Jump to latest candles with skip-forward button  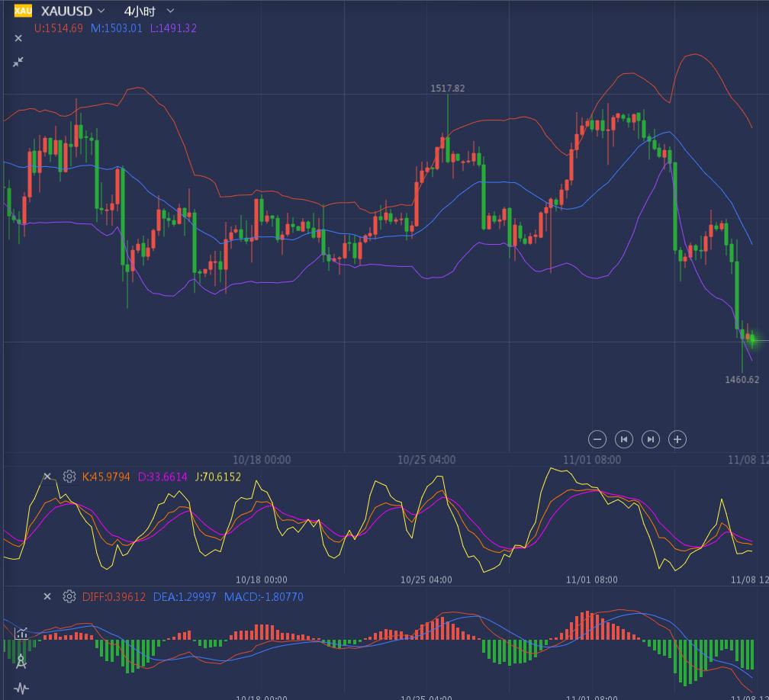coord(651,438)
